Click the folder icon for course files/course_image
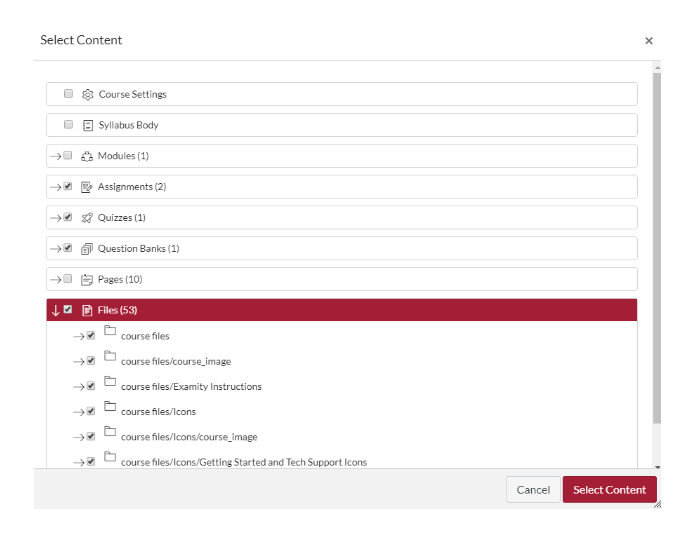 (x=110, y=356)
